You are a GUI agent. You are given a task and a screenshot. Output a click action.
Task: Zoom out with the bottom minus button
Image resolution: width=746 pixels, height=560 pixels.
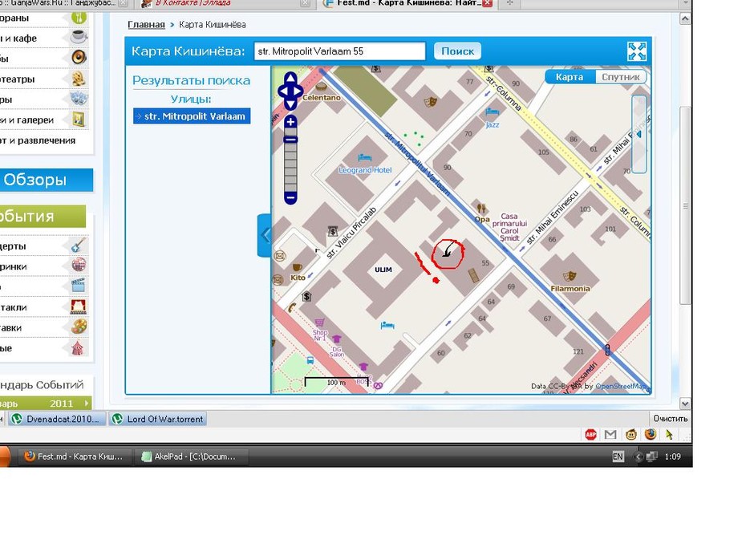(x=290, y=197)
